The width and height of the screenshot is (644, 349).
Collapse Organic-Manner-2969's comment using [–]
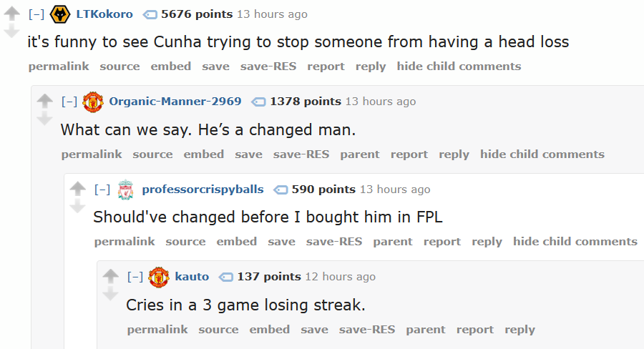click(69, 102)
